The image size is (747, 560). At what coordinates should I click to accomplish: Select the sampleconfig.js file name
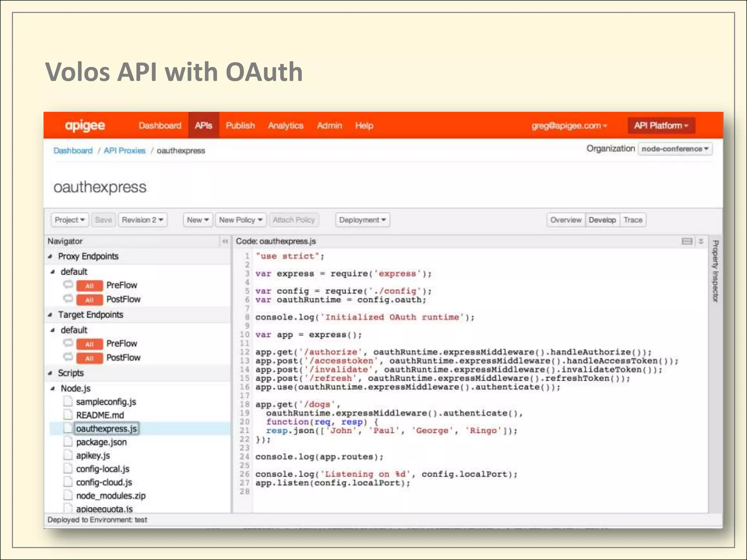point(106,402)
